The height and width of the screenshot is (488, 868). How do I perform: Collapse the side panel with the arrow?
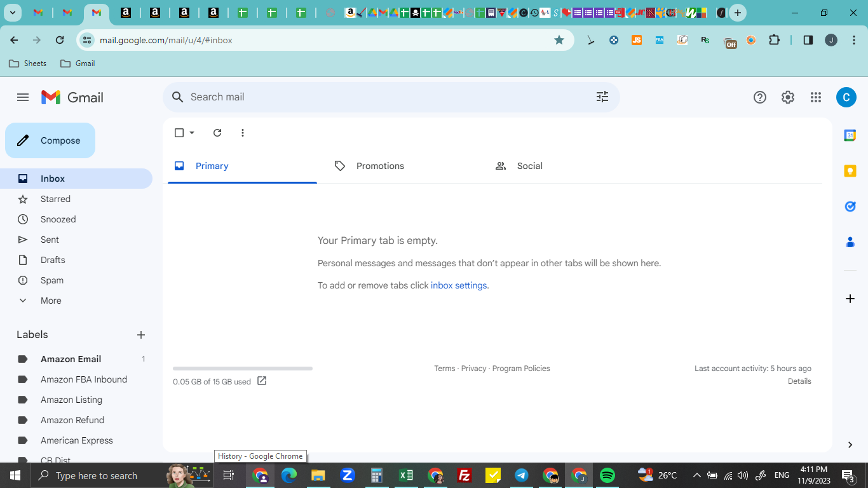click(x=850, y=445)
